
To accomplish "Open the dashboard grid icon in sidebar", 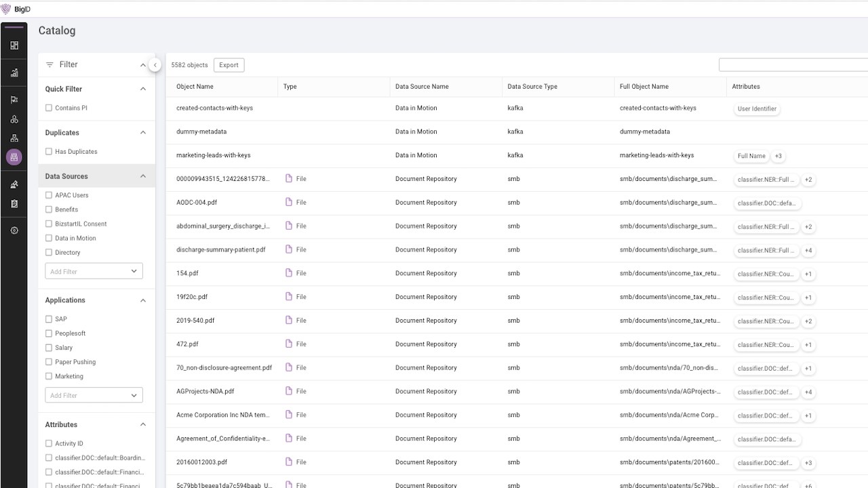I will pyautogui.click(x=14, y=45).
